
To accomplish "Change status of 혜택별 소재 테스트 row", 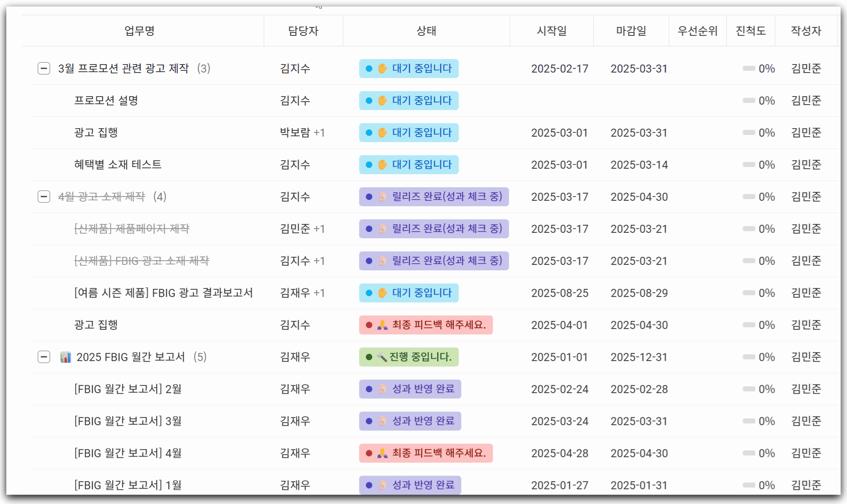I will (x=409, y=164).
